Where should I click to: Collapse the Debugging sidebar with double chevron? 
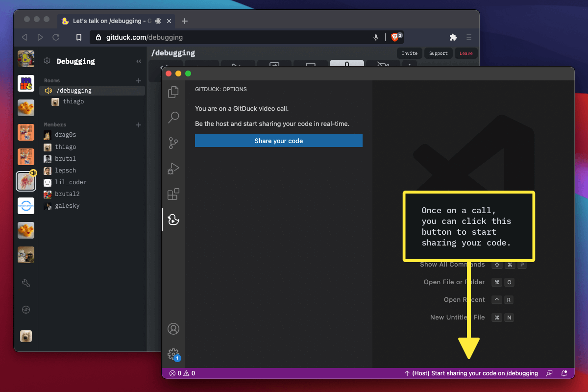(x=139, y=61)
